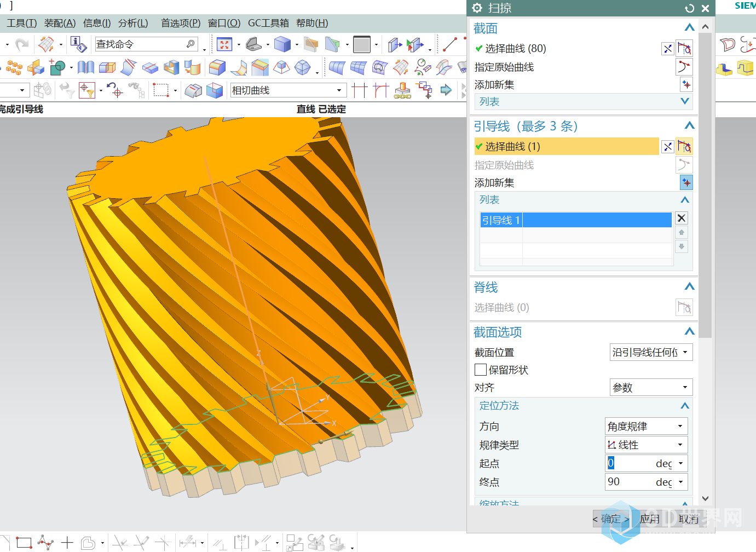This screenshot has height=552, width=756.
Task: Click 指定原始曲线 icon in the 截面 group
Action: click(x=684, y=67)
